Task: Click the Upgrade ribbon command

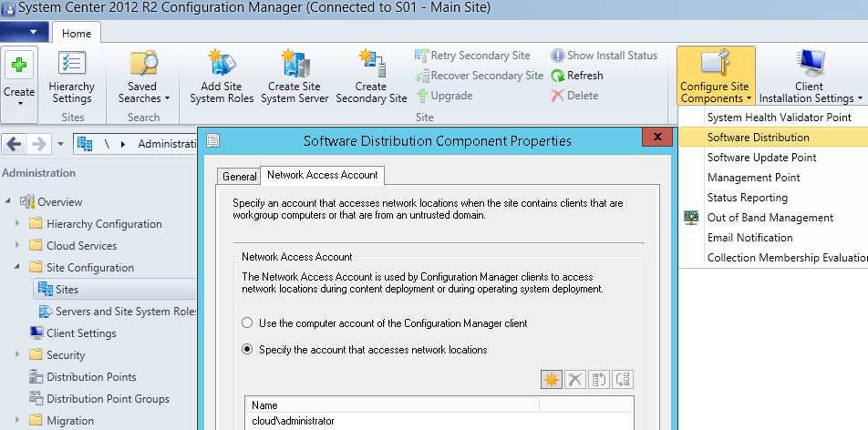Action: [x=445, y=95]
